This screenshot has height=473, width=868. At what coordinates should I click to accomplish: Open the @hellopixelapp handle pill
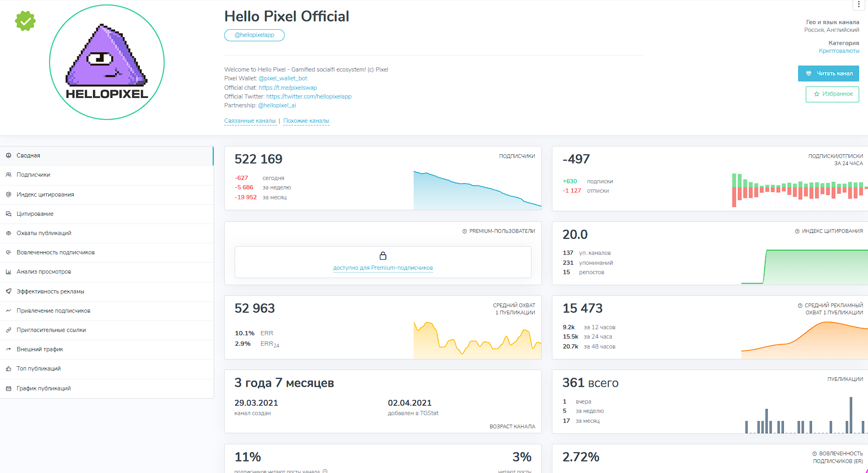pos(254,35)
